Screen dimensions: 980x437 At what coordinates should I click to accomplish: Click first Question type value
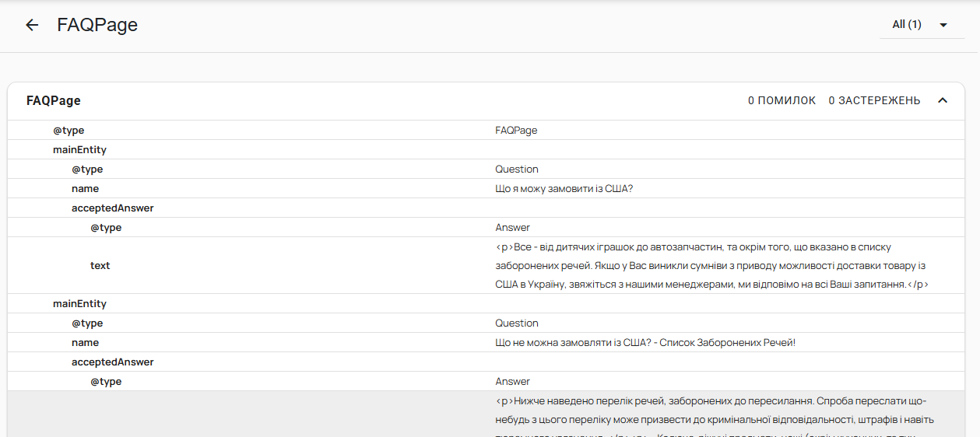click(x=517, y=170)
